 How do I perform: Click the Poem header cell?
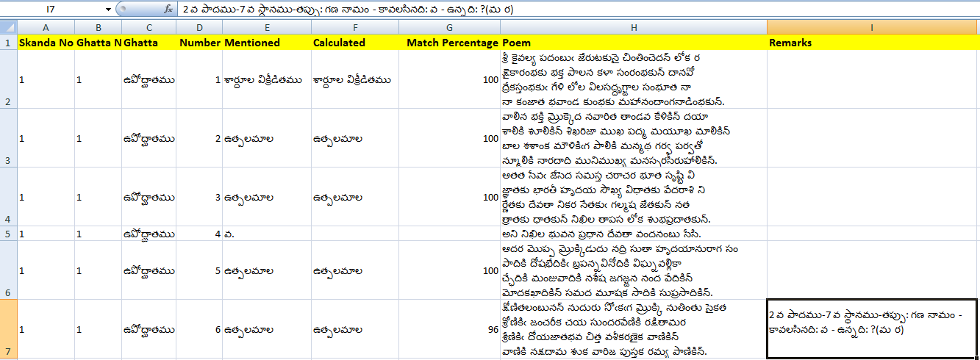pyautogui.click(x=633, y=43)
